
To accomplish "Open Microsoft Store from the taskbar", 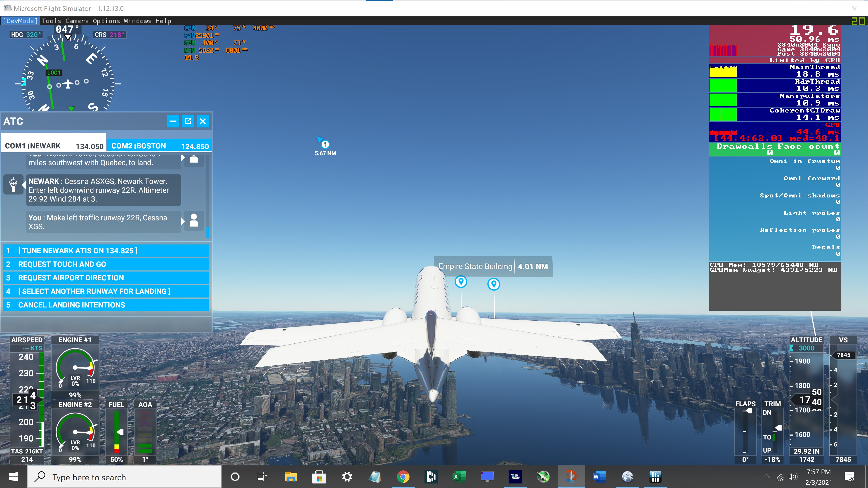I will pos(319,477).
